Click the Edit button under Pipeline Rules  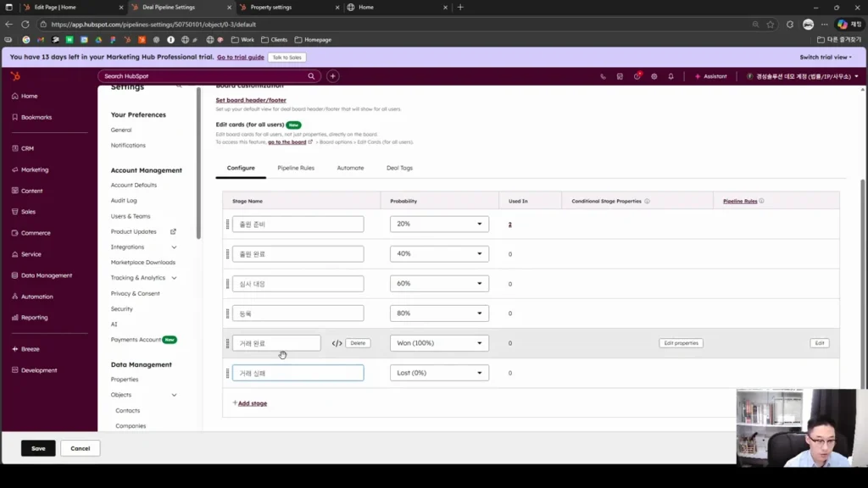820,343
